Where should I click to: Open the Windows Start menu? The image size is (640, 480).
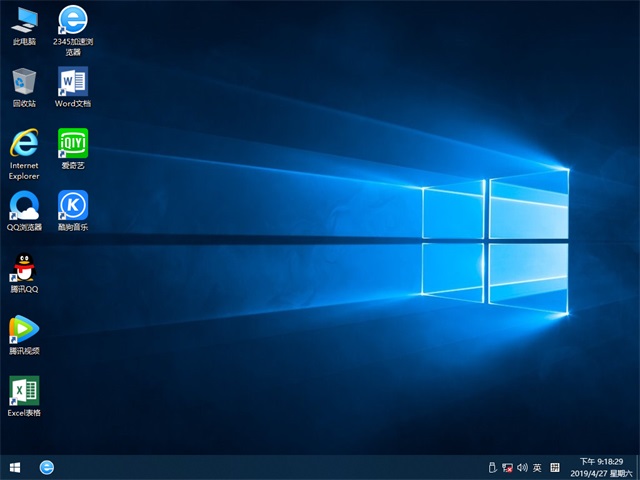(x=15, y=467)
